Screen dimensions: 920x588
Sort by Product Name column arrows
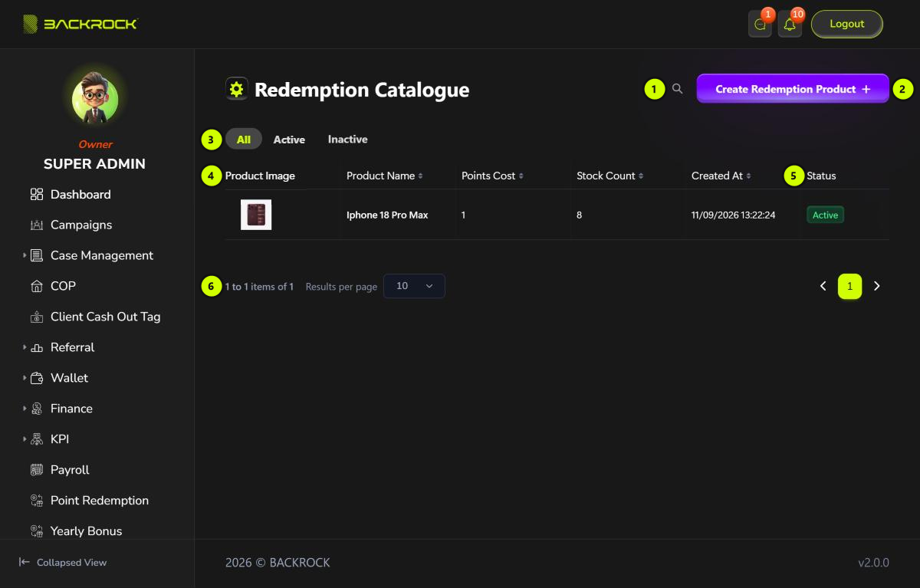click(421, 176)
